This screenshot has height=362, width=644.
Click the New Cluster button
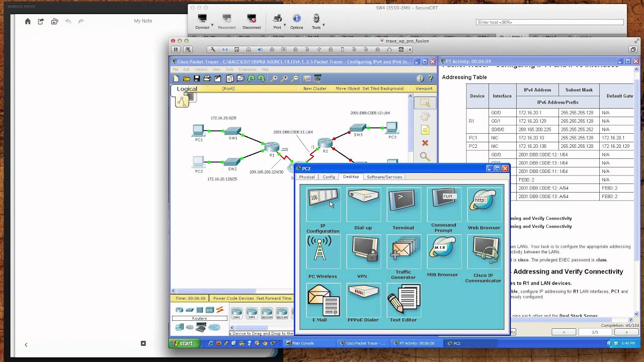pos(315,88)
